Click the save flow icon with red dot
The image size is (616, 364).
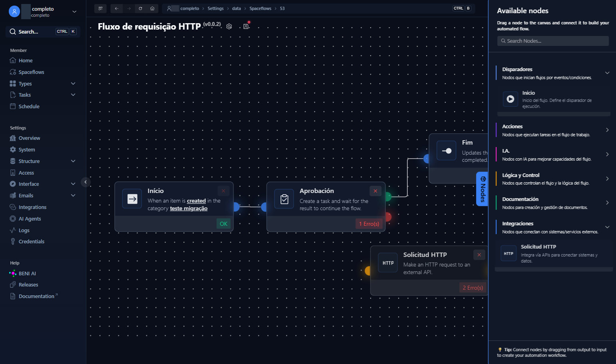click(246, 26)
